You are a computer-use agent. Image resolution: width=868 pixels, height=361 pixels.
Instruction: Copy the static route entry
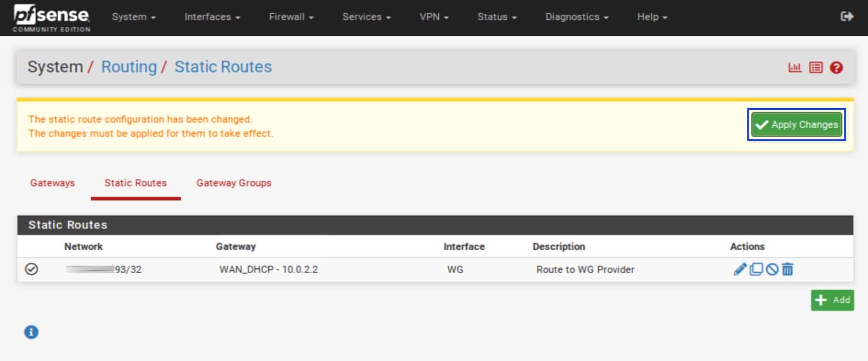point(756,269)
